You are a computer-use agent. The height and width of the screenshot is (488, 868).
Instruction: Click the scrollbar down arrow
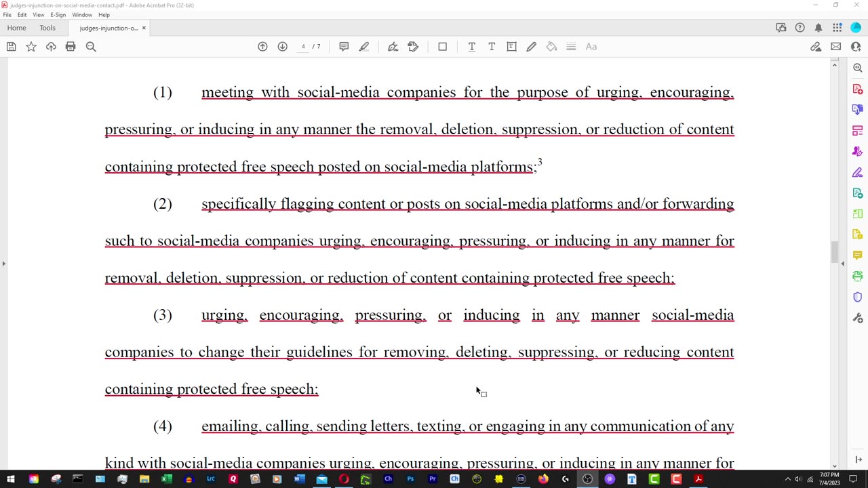point(834,465)
